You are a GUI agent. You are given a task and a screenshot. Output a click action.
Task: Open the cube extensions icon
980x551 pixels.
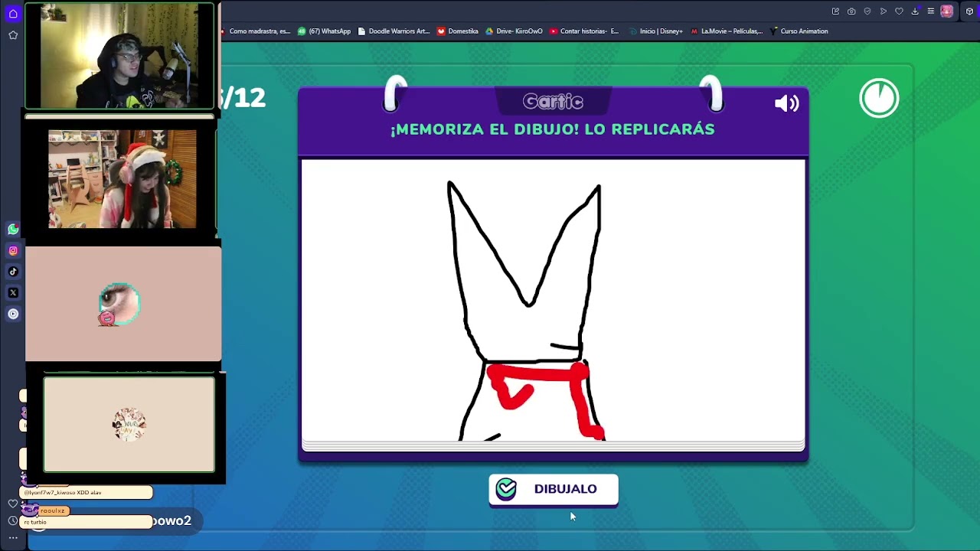tap(969, 11)
